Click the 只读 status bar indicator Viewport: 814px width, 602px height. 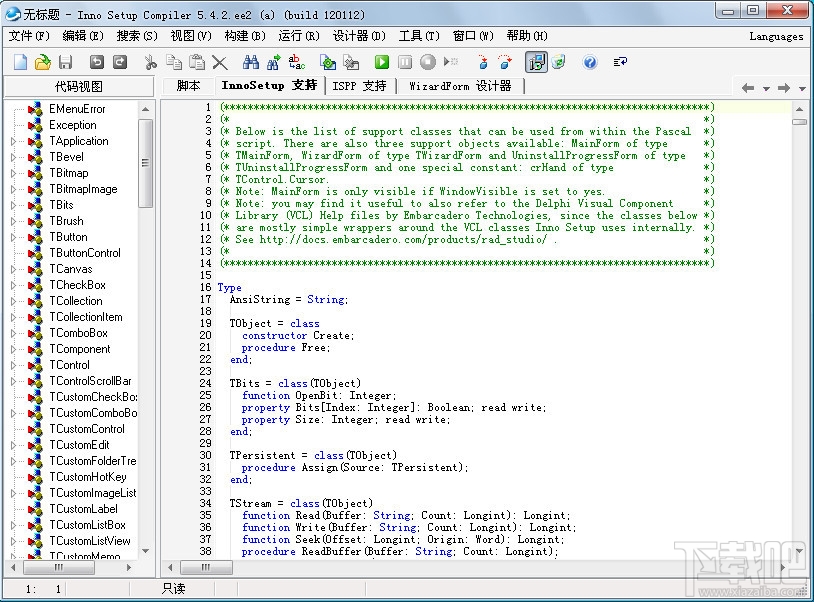pyautogui.click(x=172, y=588)
